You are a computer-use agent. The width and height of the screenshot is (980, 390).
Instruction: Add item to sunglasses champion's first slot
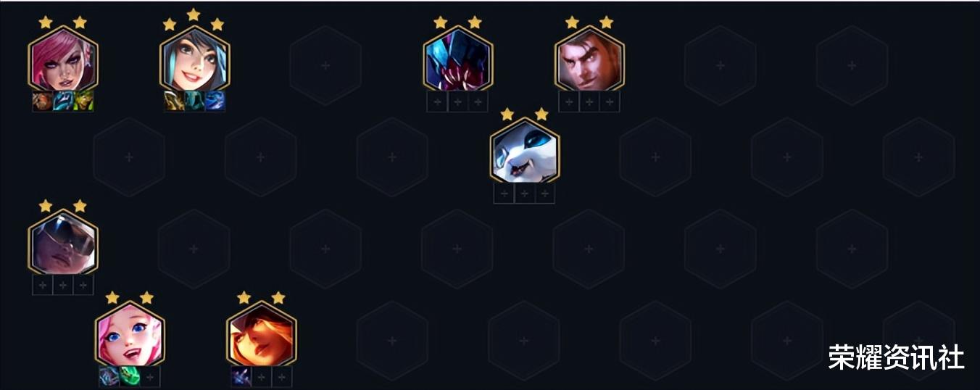pos(43,285)
